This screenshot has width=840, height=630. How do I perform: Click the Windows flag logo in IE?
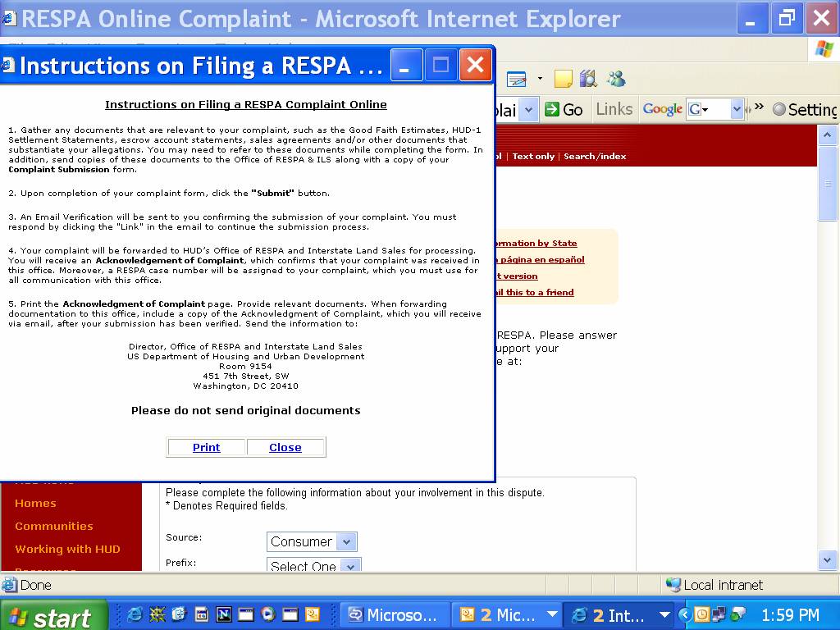(x=824, y=48)
